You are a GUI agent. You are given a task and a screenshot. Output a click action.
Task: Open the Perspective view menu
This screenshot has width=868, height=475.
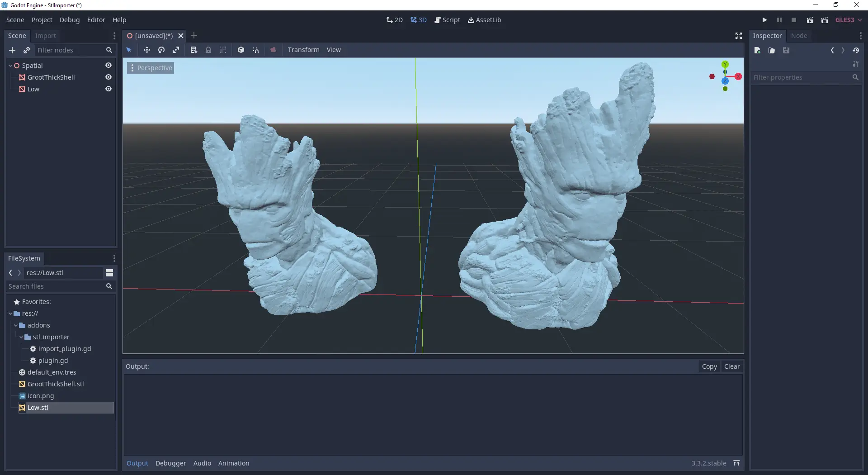[151, 68]
